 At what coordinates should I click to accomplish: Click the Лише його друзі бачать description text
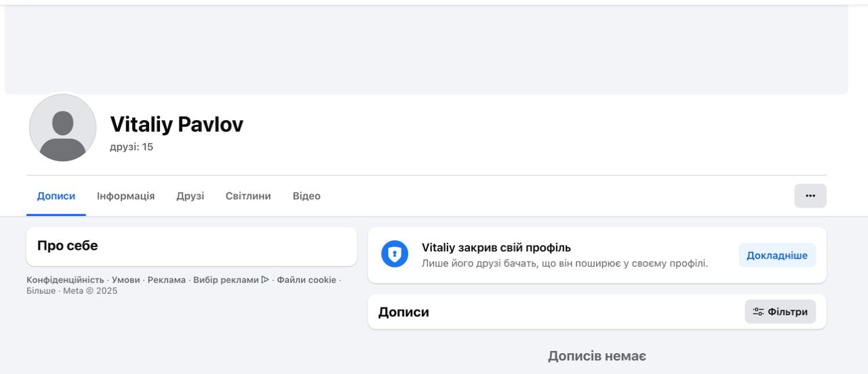pyautogui.click(x=565, y=263)
